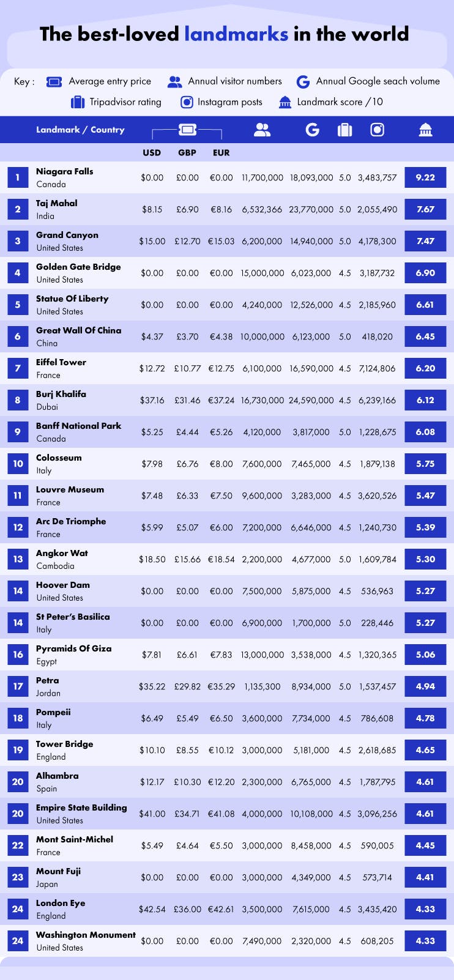Select the EUR currency column label
The height and width of the screenshot is (980, 454).
click(x=221, y=153)
